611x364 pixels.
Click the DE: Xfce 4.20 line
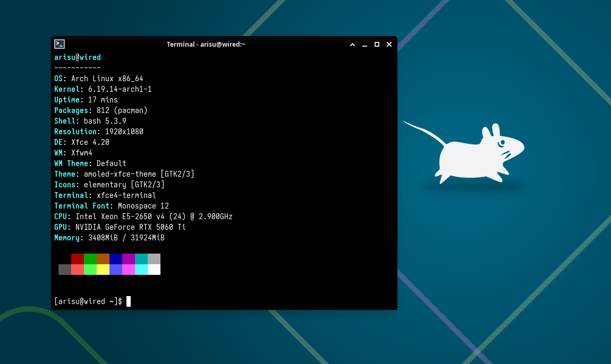(x=82, y=142)
